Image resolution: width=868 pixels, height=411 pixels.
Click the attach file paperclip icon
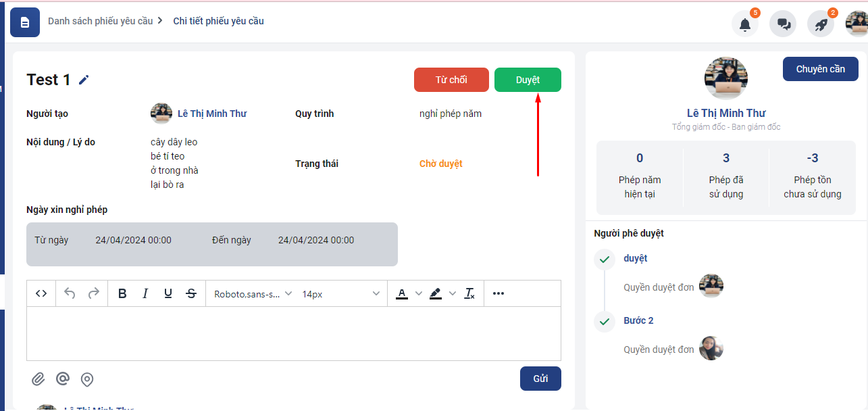point(39,379)
